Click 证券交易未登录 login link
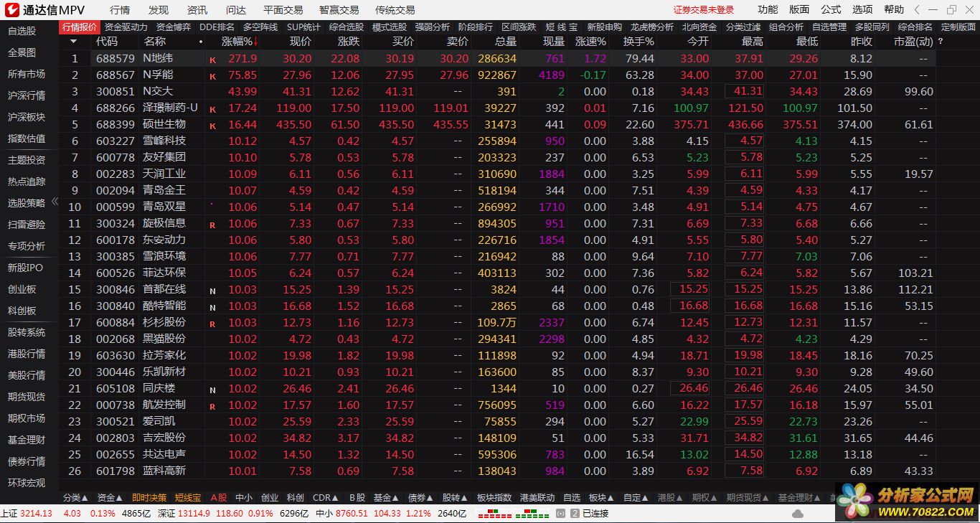 704,10
